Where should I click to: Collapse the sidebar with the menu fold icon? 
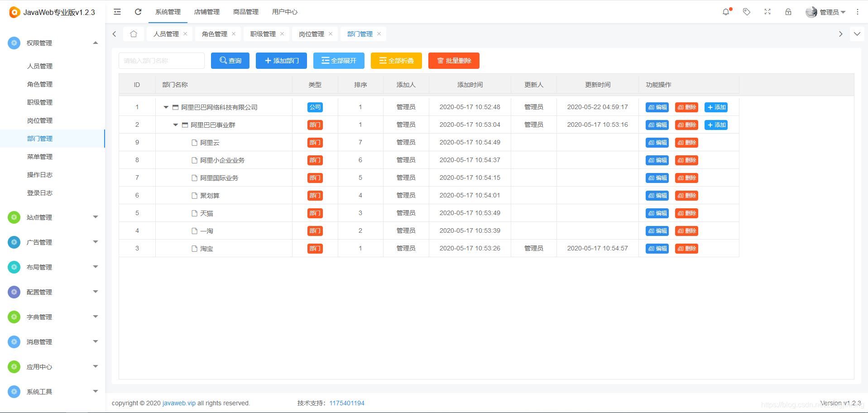point(117,12)
